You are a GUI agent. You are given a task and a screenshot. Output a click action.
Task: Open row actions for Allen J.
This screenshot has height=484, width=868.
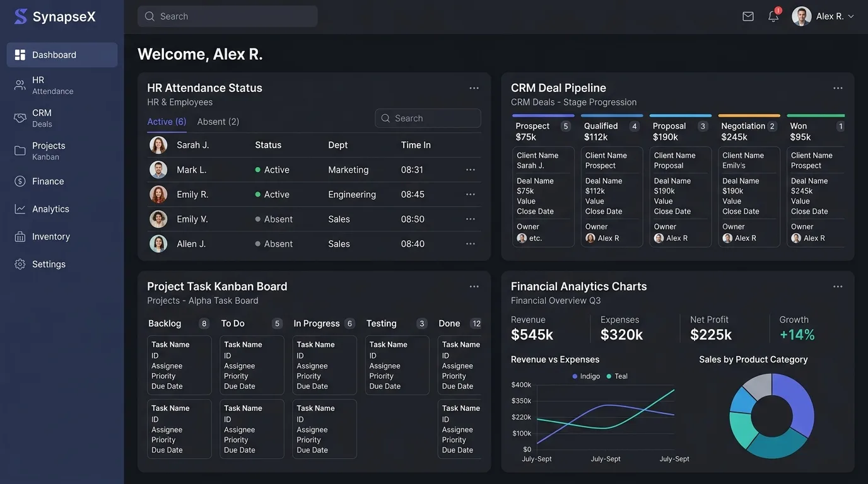(471, 244)
